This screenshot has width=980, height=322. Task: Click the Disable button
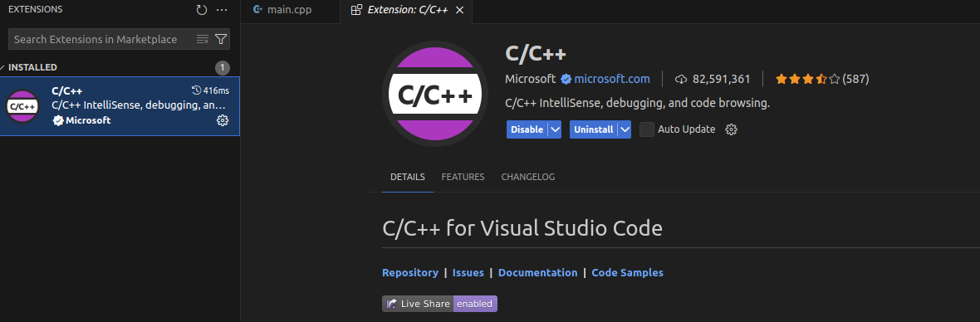coord(527,129)
